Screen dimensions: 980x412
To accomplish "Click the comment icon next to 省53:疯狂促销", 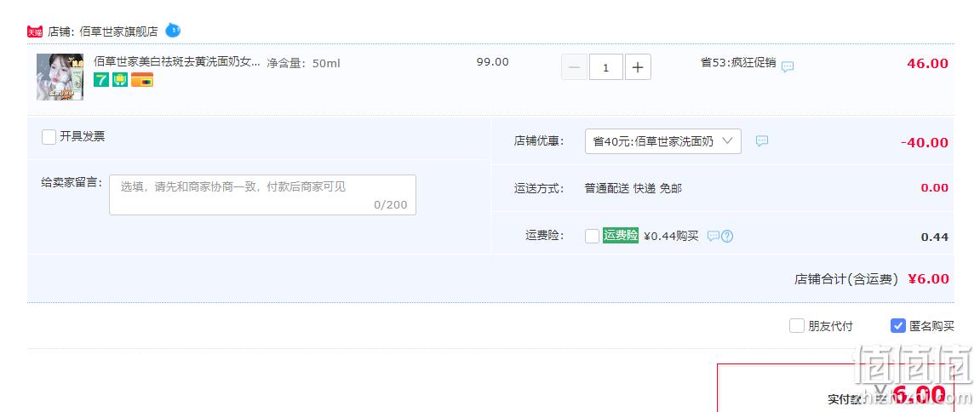I will click(x=788, y=66).
